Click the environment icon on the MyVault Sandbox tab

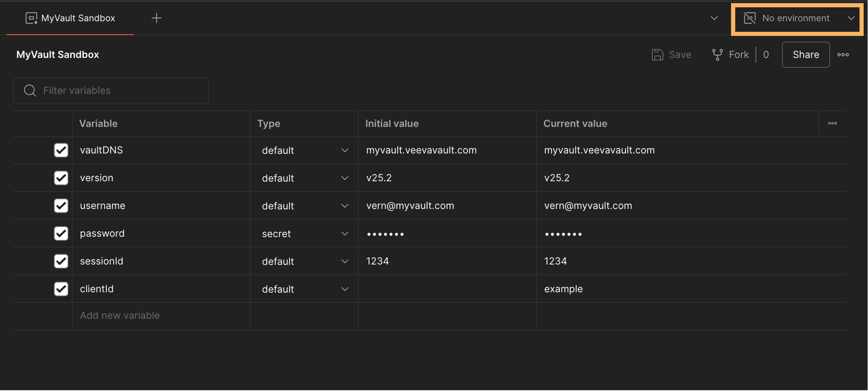click(31, 18)
